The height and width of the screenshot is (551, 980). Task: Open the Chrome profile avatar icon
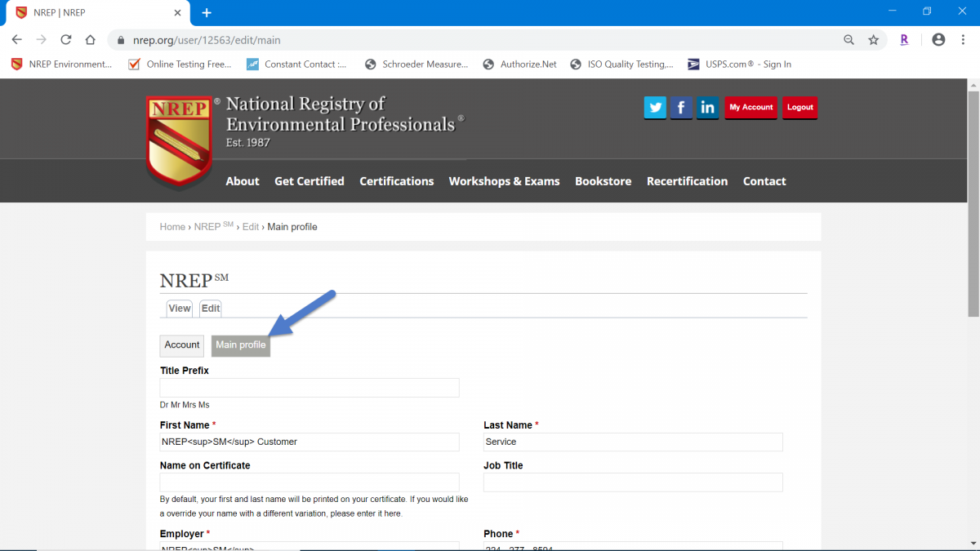938,39
